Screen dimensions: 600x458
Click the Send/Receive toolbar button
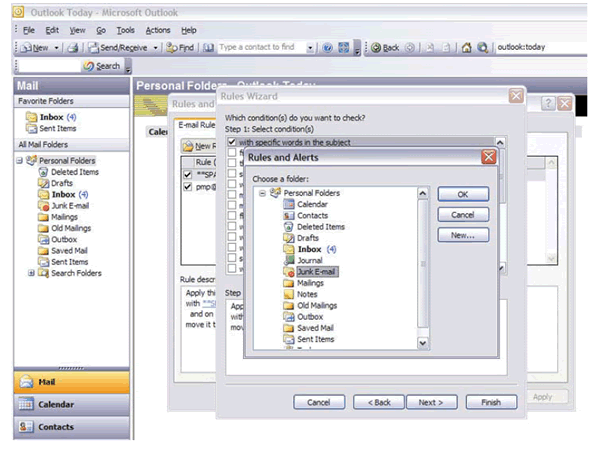tap(118, 48)
